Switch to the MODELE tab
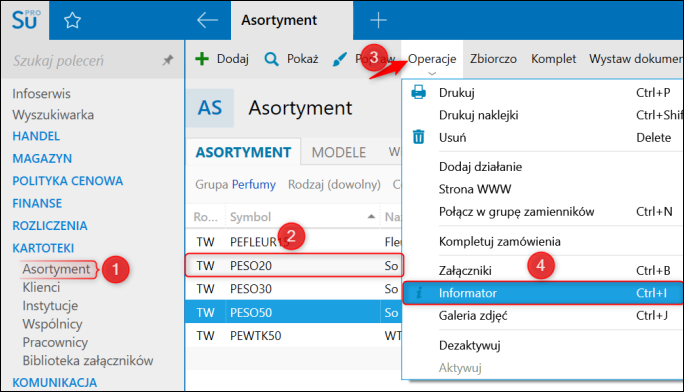This screenshot has width=684, height=392. point(339,152)
